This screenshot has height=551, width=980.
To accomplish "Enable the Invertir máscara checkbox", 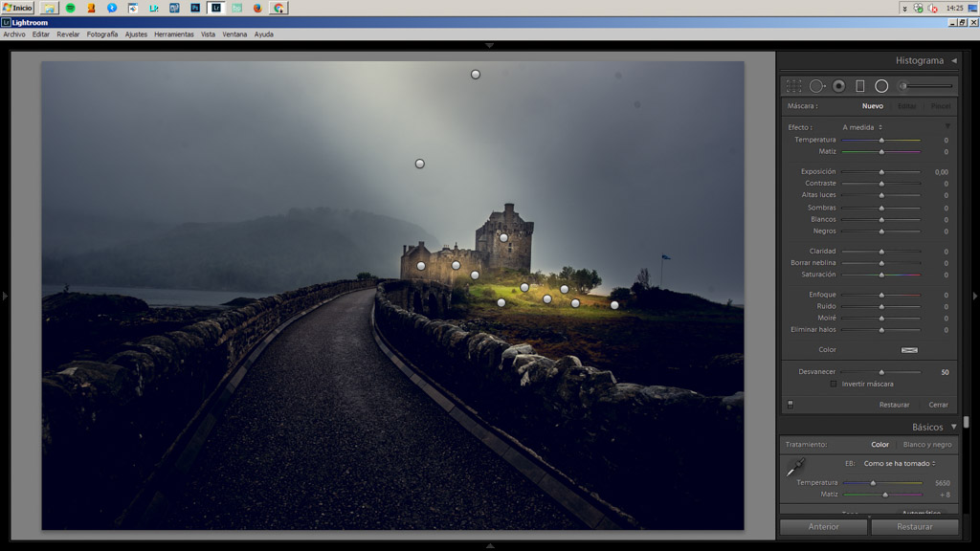I will point(834,384).
